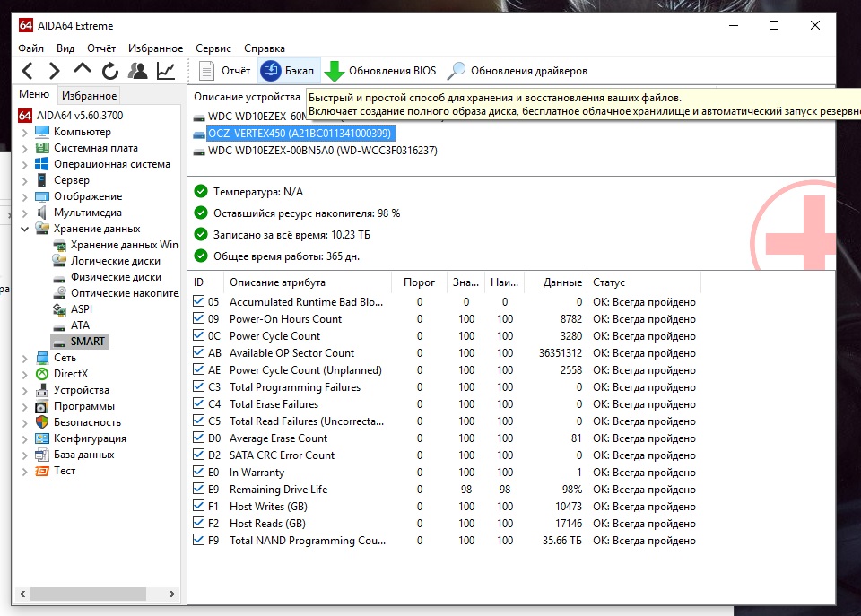Select the Компьютер tree node

pyautogui.click(x=82, y=132)
